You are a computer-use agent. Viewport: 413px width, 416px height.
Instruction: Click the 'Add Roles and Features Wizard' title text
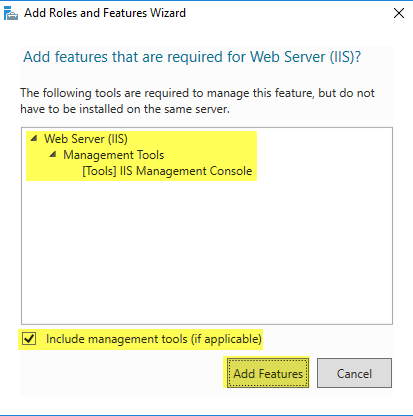pos(105,13)
